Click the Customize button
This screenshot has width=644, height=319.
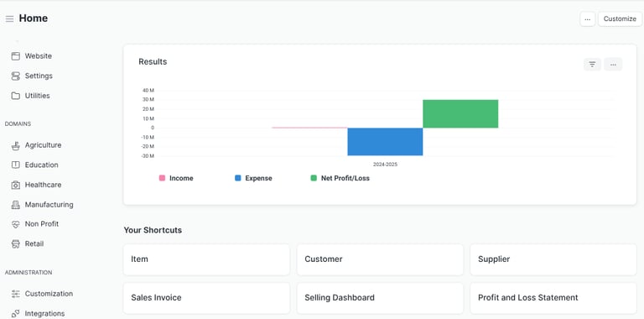(x=620, y=19)
